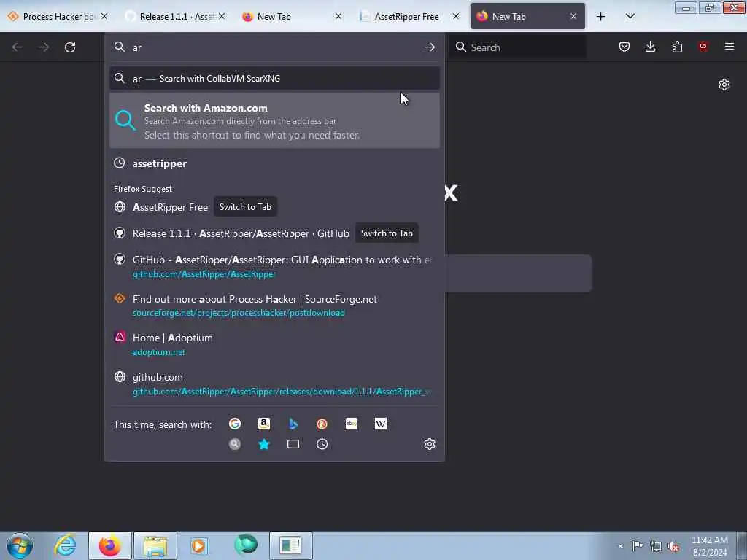Search this time with Wikipedia icon
747x560 pixels.
point(381,424)
